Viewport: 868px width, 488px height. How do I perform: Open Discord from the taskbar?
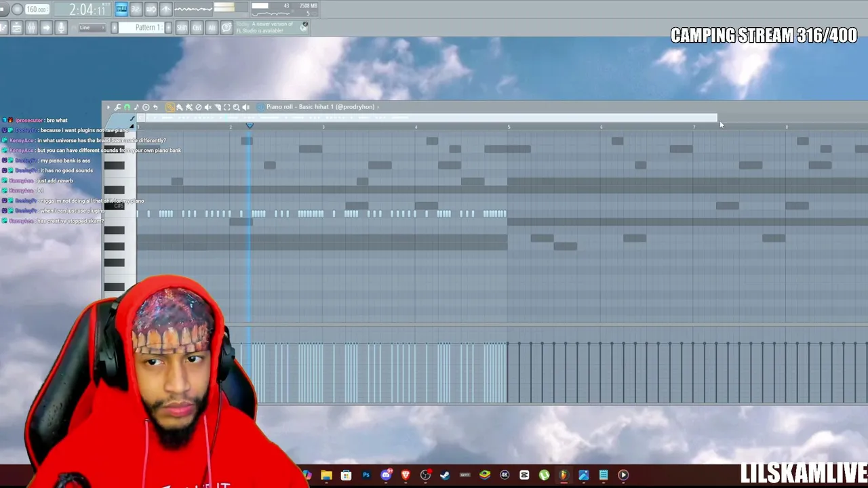386,475
